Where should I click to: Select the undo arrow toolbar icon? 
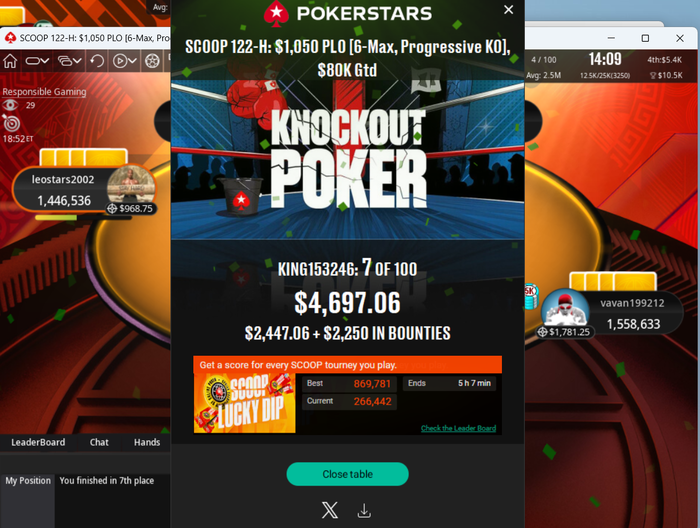97,61
